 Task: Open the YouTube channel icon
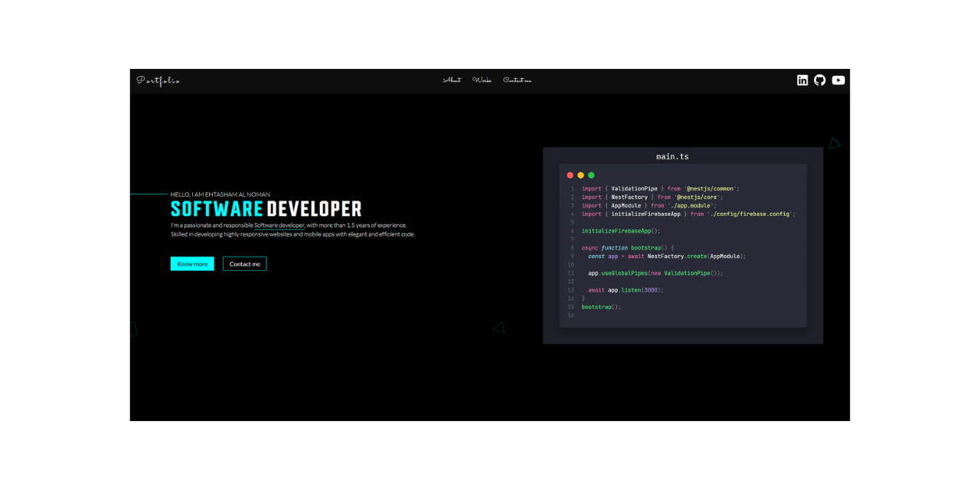pyautogui.click(x=838, y=80)
